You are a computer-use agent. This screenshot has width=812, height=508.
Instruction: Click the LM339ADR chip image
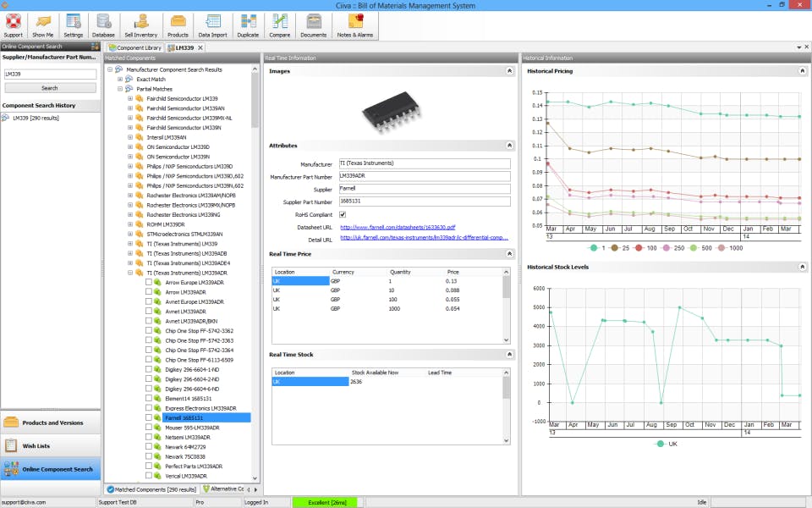[x=391, y=112]
